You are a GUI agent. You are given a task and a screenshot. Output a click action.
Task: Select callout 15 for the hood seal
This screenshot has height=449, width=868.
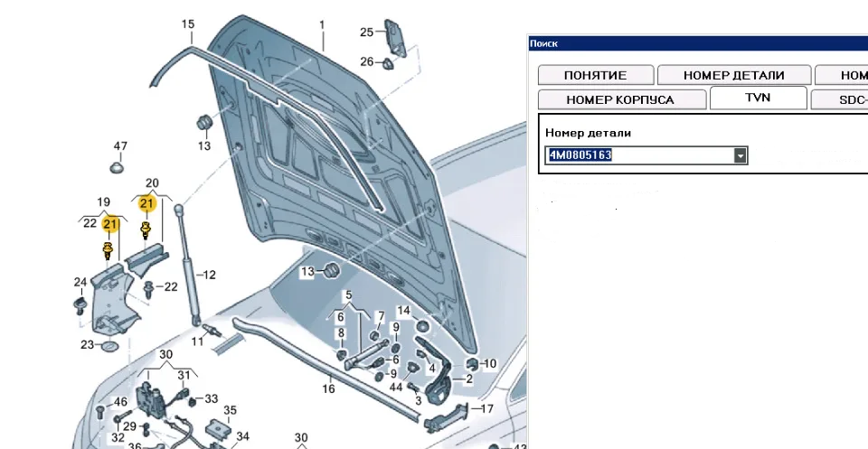[187, 24]
